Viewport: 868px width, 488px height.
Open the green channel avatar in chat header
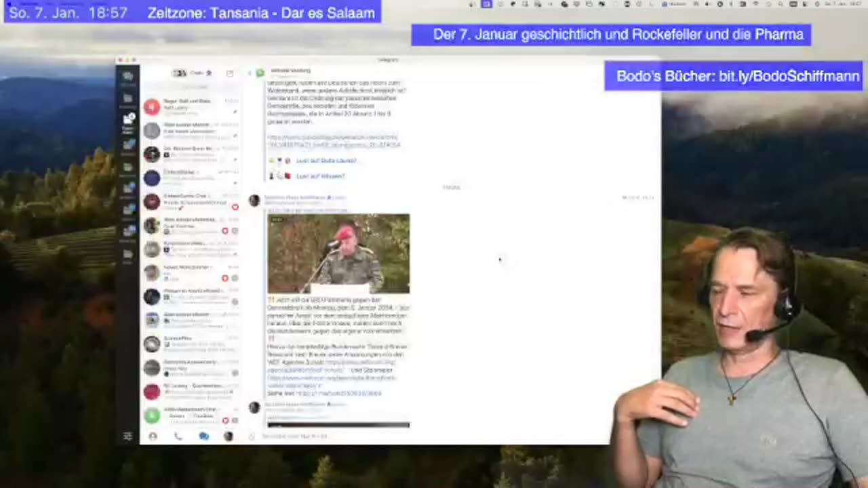pos(260,73)
